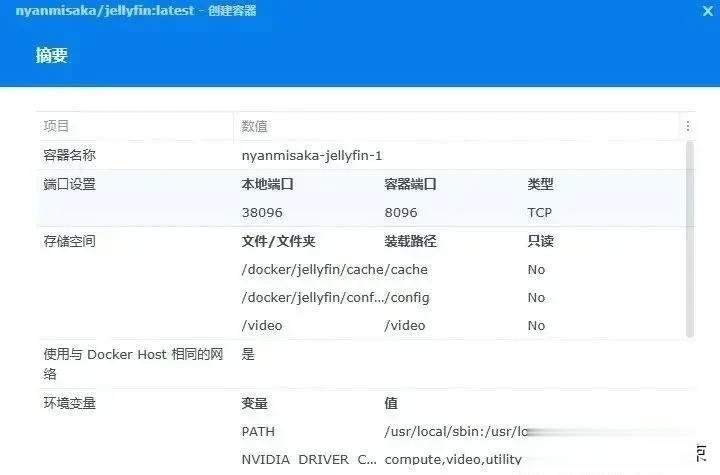
Task: Click the 类型 sub-header
Action: point(540,184)
